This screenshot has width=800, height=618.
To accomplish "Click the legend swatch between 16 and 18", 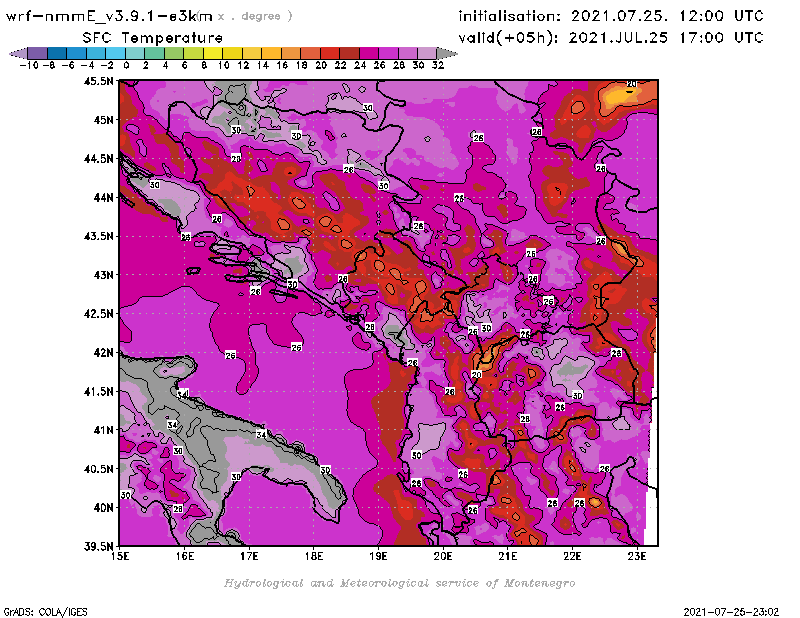I will pos(291,53).
